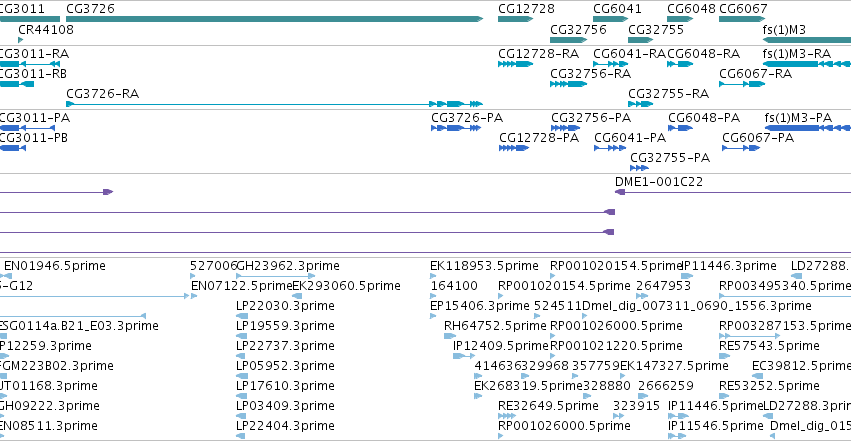The image size is (851, 441).
Task: Select the EK147327.5prime EST label
Action: (x=674, y=366)
